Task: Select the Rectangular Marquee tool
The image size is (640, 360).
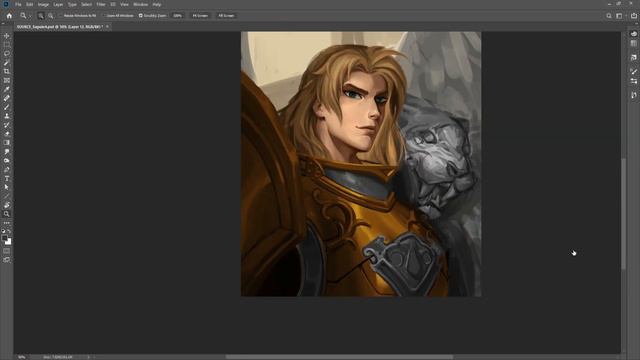Action: tap(7, 45)
